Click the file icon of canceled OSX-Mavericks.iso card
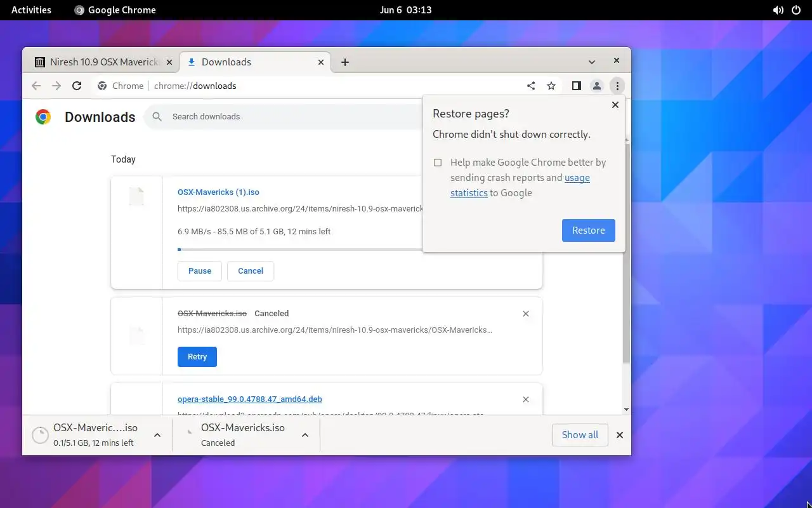Image resolution: width=812 pixels, height=508 pixels. (x=136, y=336)
